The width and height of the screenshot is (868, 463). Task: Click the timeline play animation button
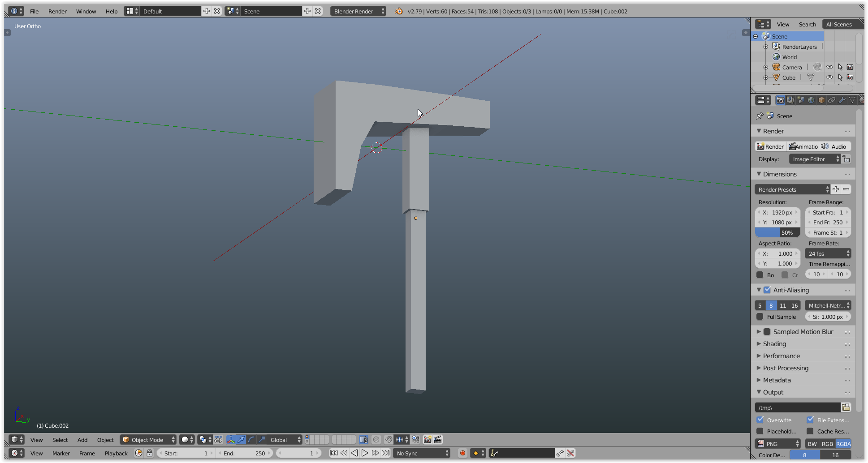tap(365, 453)
